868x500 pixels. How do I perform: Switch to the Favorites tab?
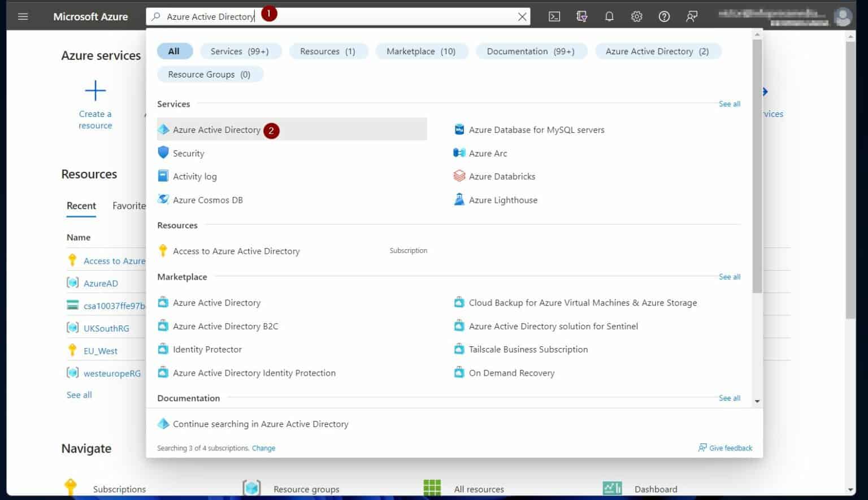(x=129, y=206)
